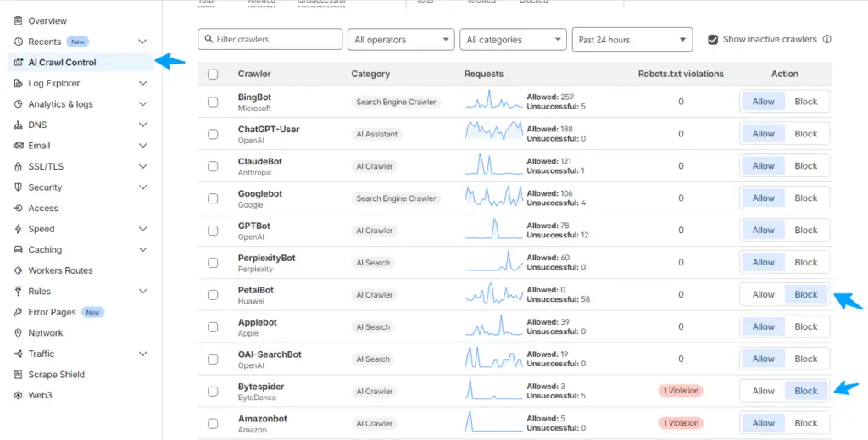Select all crawlers with header checkbox
The image size is (868, 440).
point(213,75)
